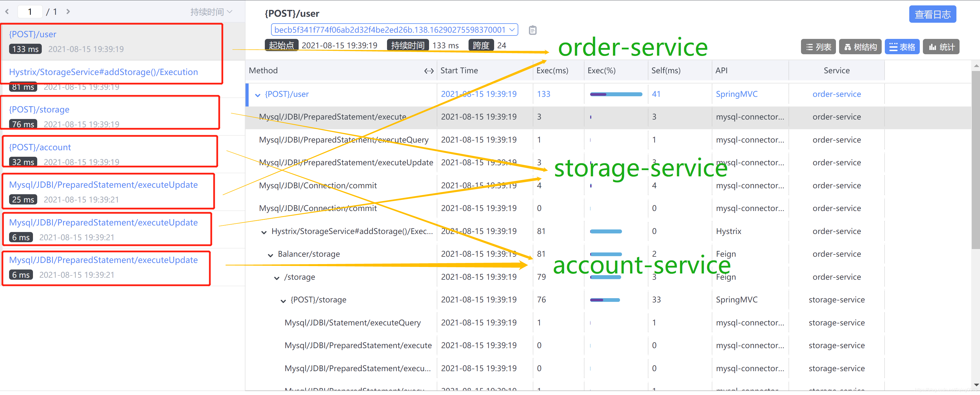Click Exec(ms) column header
This screenshot has width=980, height=395.
(x=552, y=70)
